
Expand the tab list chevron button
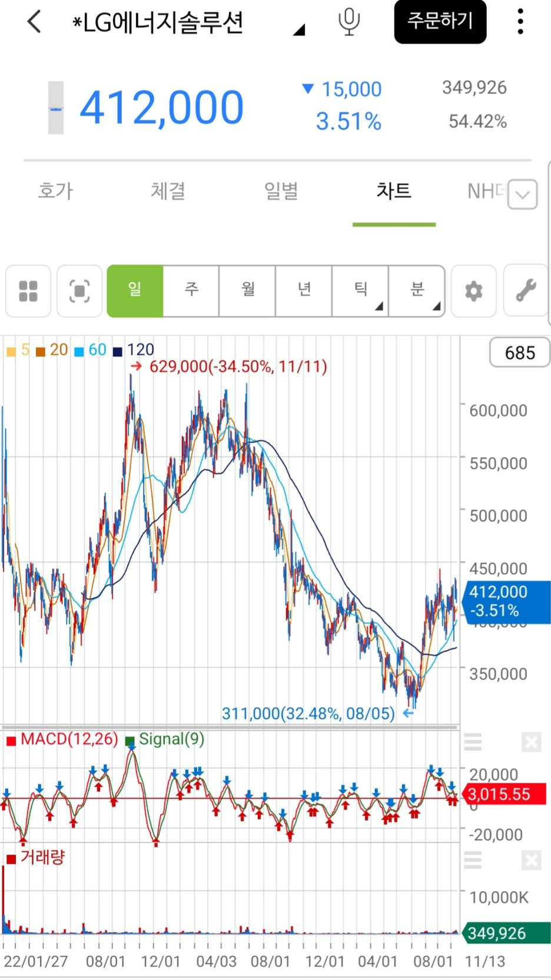click(523, 194)
